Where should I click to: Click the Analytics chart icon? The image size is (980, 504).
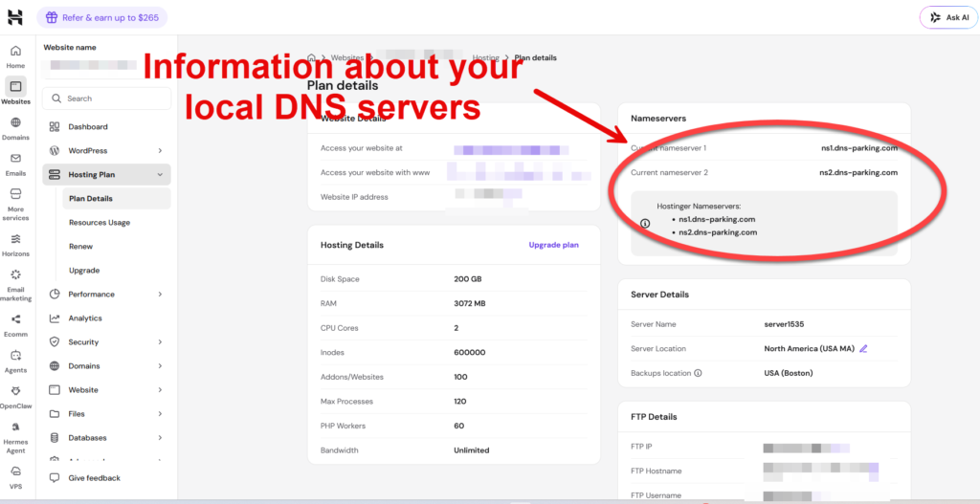point(55,318)
